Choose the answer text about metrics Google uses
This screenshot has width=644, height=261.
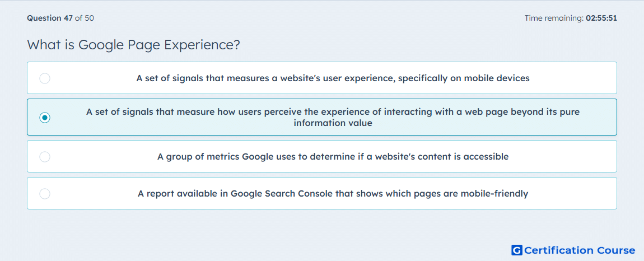pyautogui.click(x=333, y=157)
